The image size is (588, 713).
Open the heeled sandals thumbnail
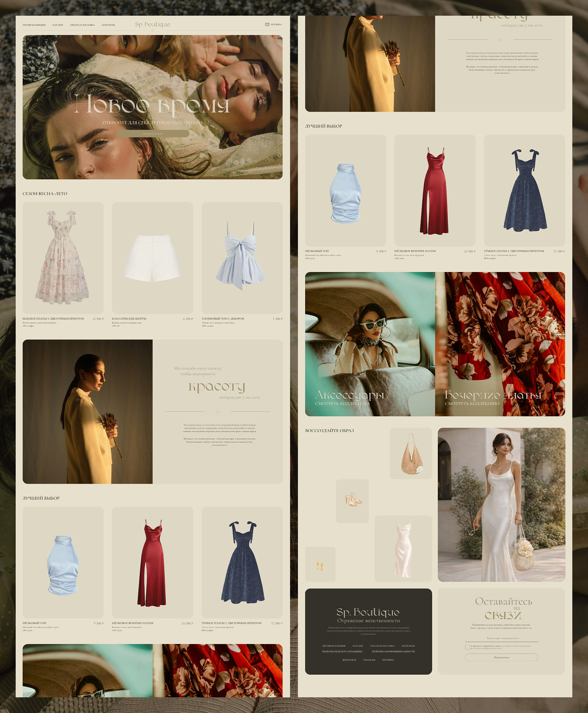pyautogui.click(x=352, y=501)
